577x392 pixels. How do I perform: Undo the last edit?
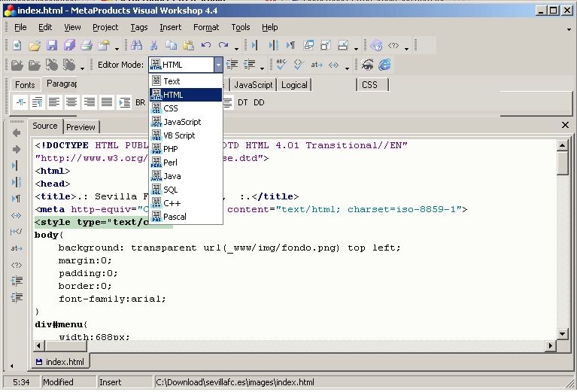(x=205, y=45)
